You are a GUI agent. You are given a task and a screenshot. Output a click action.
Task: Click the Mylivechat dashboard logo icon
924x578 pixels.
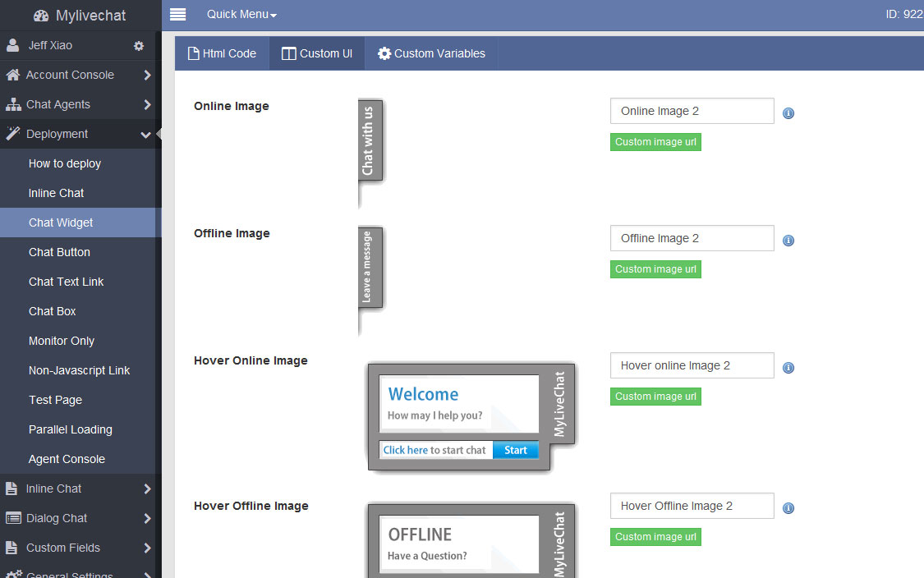click(x=41, y=16)
